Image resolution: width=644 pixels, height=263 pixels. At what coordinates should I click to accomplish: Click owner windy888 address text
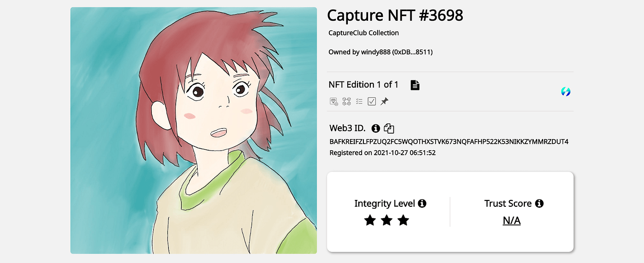(x=380, y=52)
